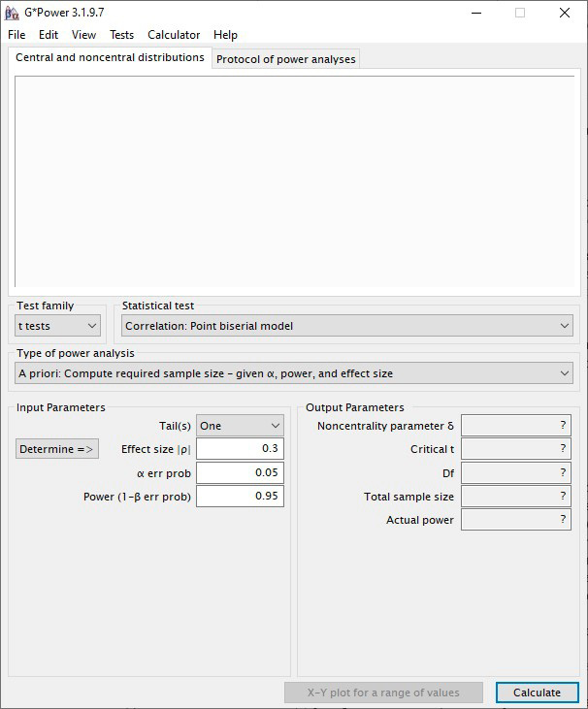This screenshot has width=588, height=709.
Task: Select Central and noncentral distributions tab
Action: coord(110,58)
